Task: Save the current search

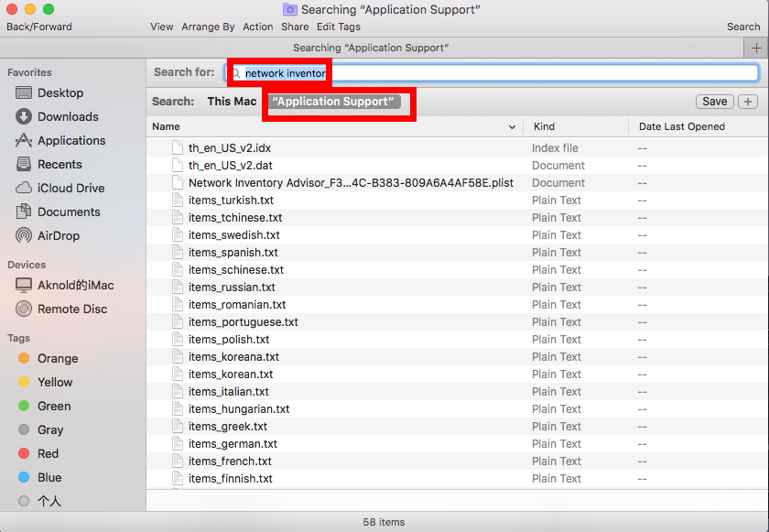Action: (x=714, y=102)
